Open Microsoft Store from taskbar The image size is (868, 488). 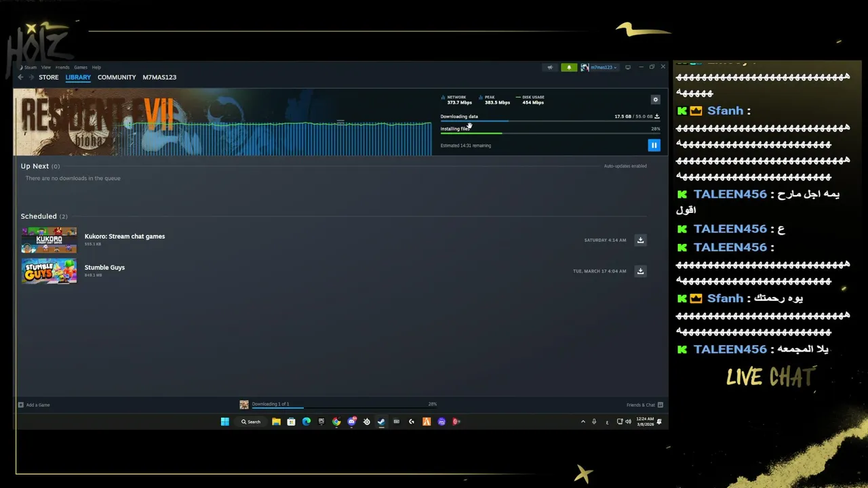coord(291,422)
